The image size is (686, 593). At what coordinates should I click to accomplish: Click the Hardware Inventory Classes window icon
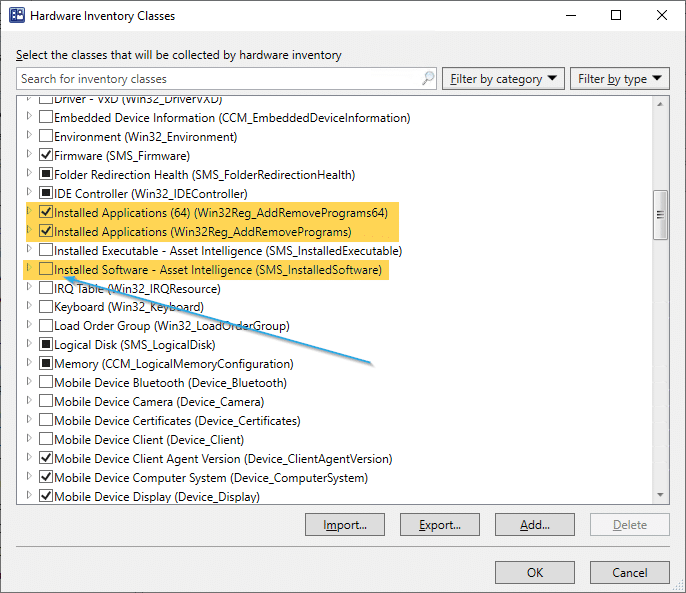[x=16, y=16]
